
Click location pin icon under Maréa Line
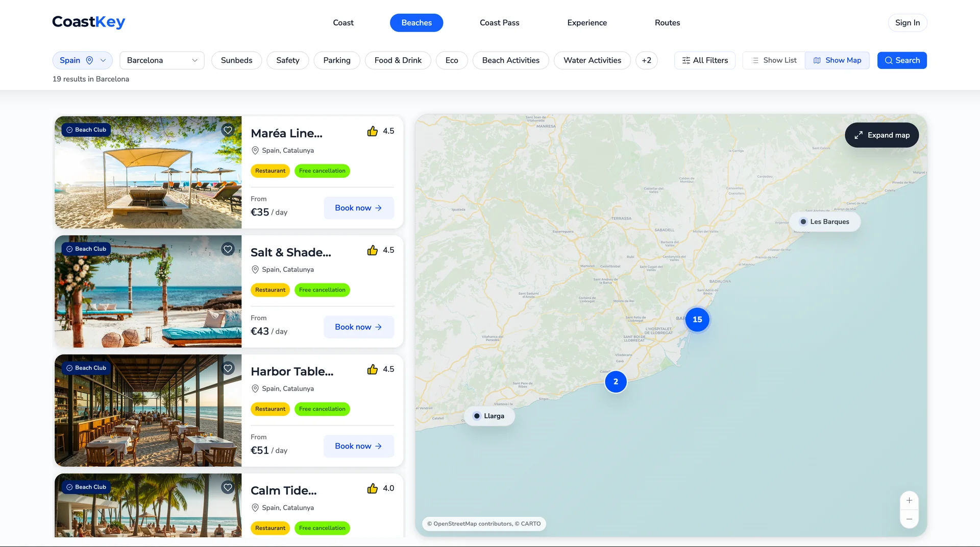click(255, 151)
